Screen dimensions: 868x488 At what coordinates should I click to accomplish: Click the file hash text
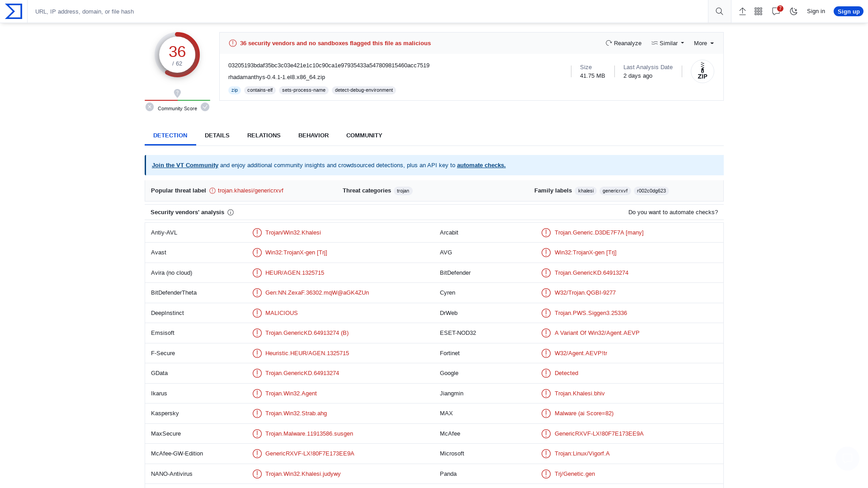329,66
